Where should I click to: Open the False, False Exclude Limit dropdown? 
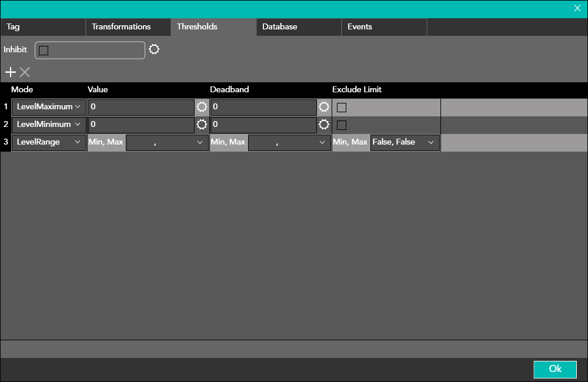(405, 142)
